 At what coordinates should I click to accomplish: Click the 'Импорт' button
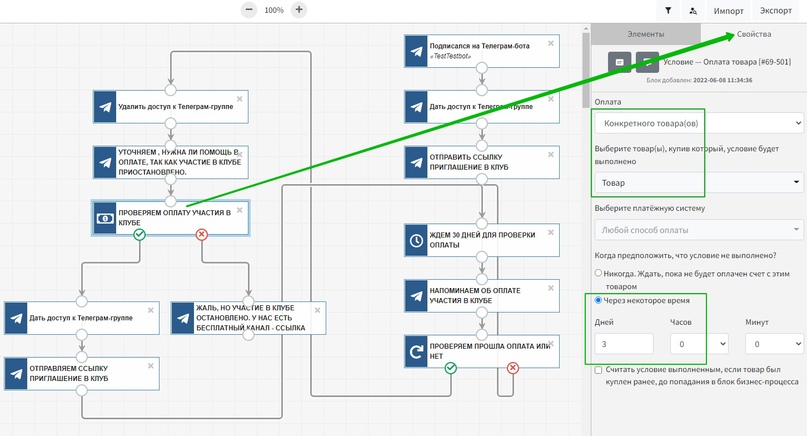click(728, 10)
